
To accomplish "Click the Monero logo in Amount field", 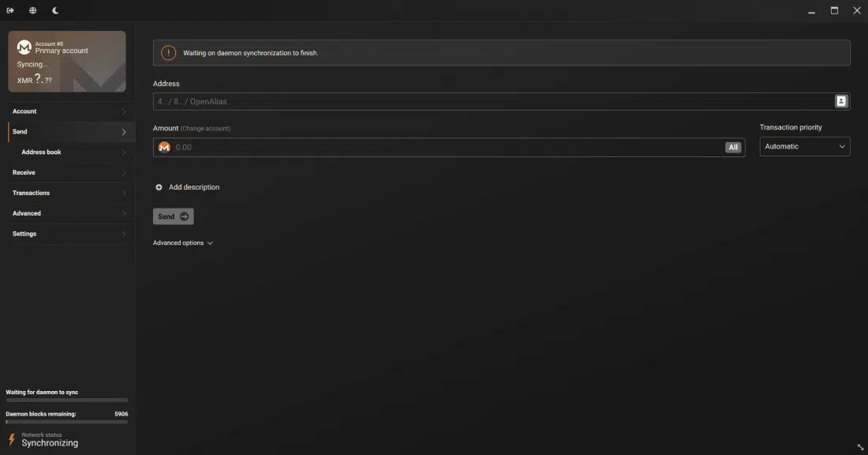I will point(164,148).
